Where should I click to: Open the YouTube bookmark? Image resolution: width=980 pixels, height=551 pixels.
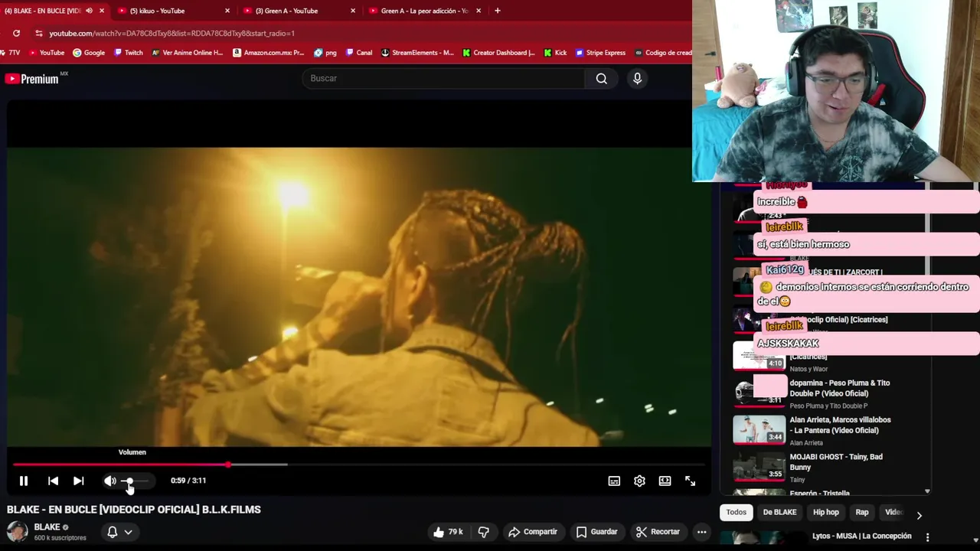tap(47, 53)
